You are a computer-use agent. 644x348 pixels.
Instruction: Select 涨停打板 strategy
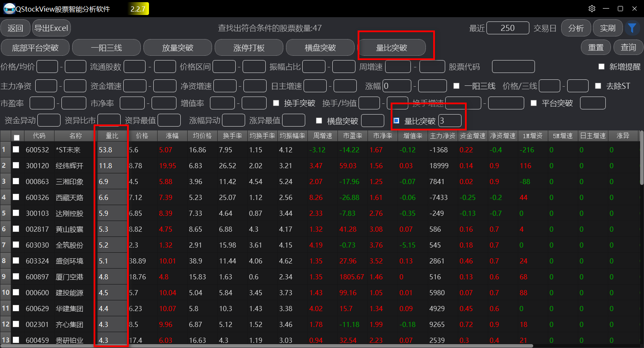249,48
